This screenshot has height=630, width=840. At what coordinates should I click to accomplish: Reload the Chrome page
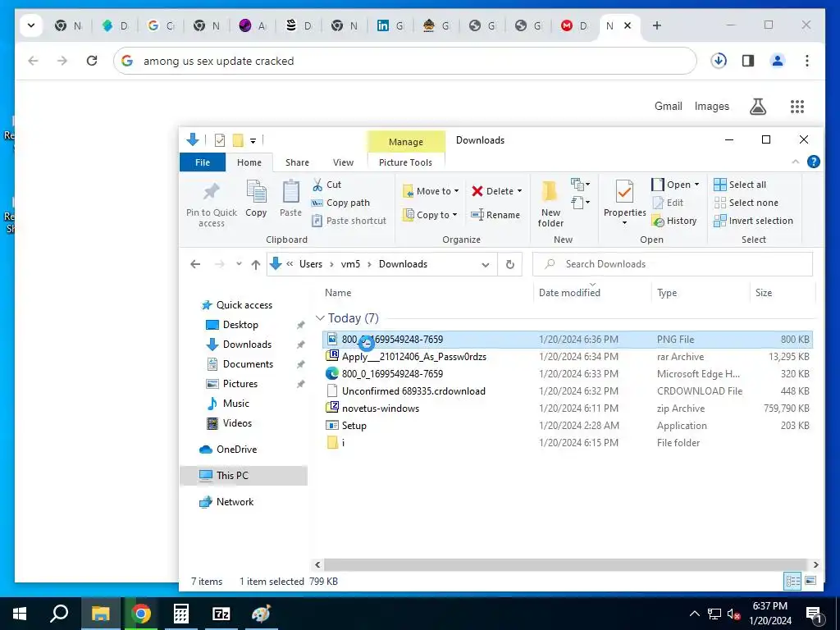click(92, 61)
